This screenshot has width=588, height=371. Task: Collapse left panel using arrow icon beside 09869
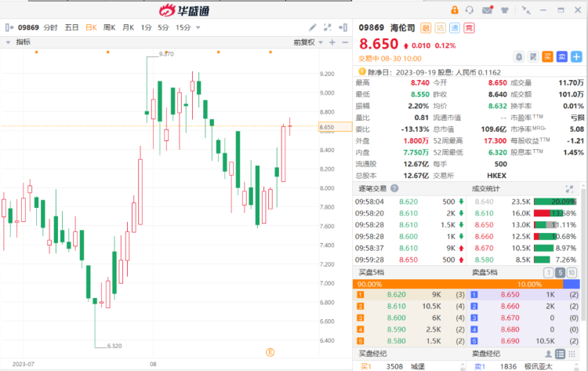[x=9, y=27]
